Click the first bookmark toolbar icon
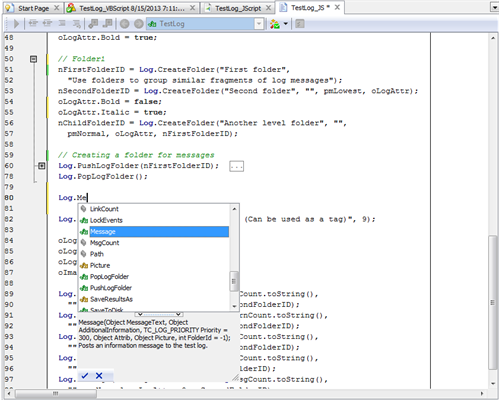The height and width of the screenshot is (400, 499). pyautogui.click(x=93, y=23)
